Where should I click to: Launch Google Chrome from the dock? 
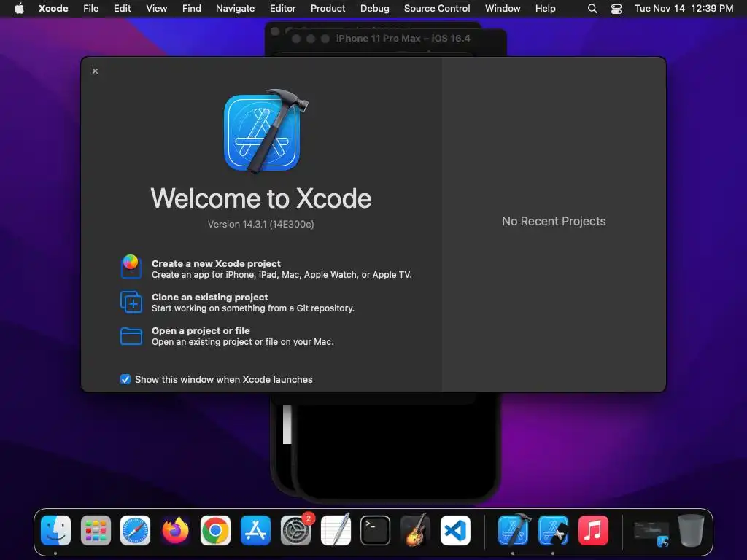[x=215, y=531]
